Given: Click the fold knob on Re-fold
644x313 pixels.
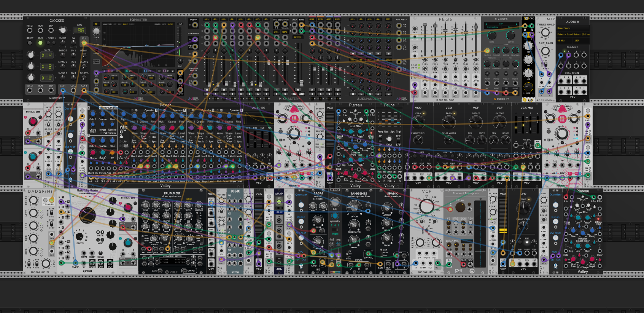Looking at the screenshot, I should pyautogui.click(x=335, y=202).
